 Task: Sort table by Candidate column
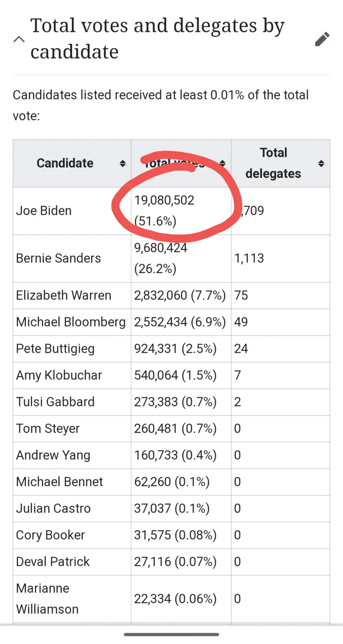(123, 163)
